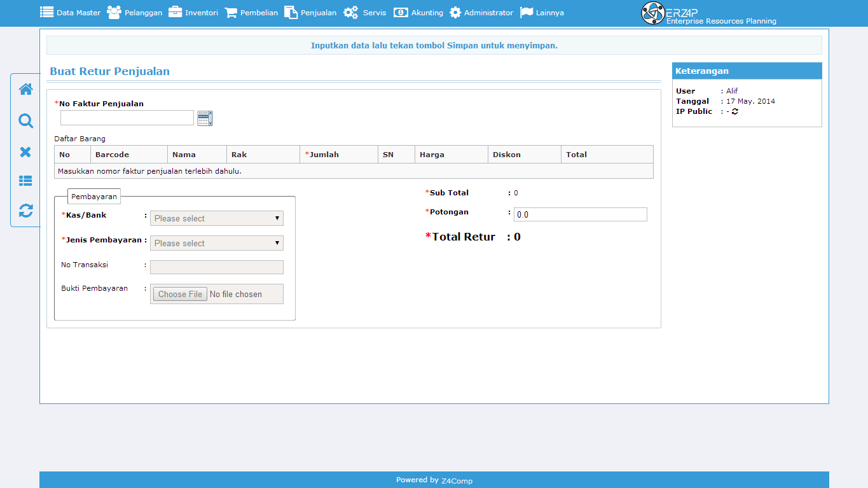Open the Penjualan menu
Screen dimensions: 868x488
pos(310,12)
